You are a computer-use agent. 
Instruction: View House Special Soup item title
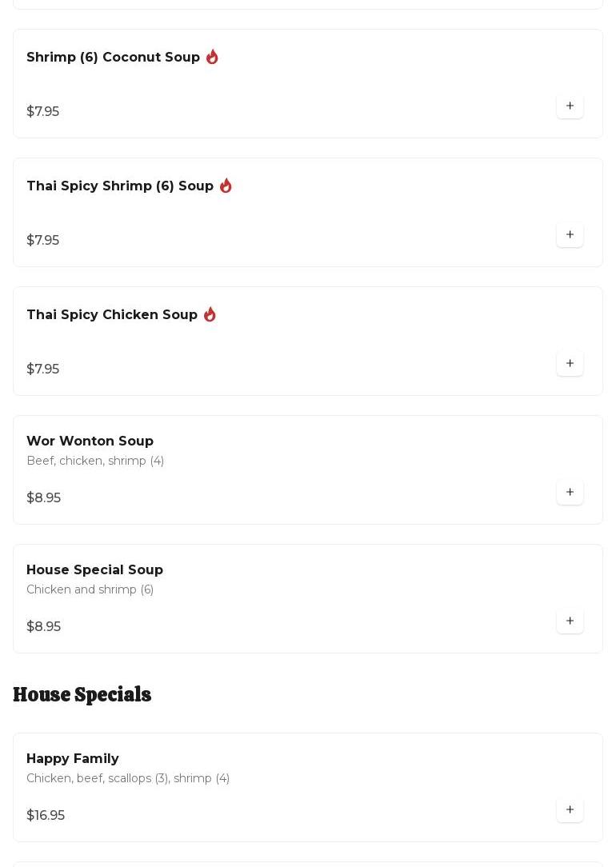94,570
